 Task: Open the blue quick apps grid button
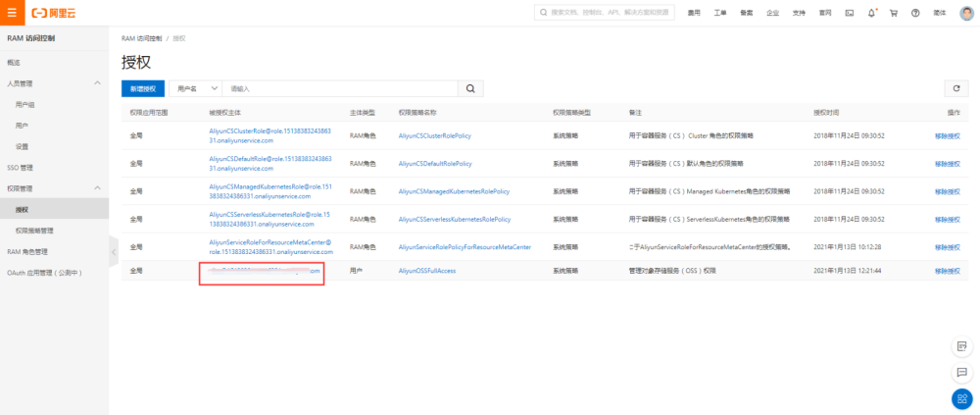coord(962,398)
